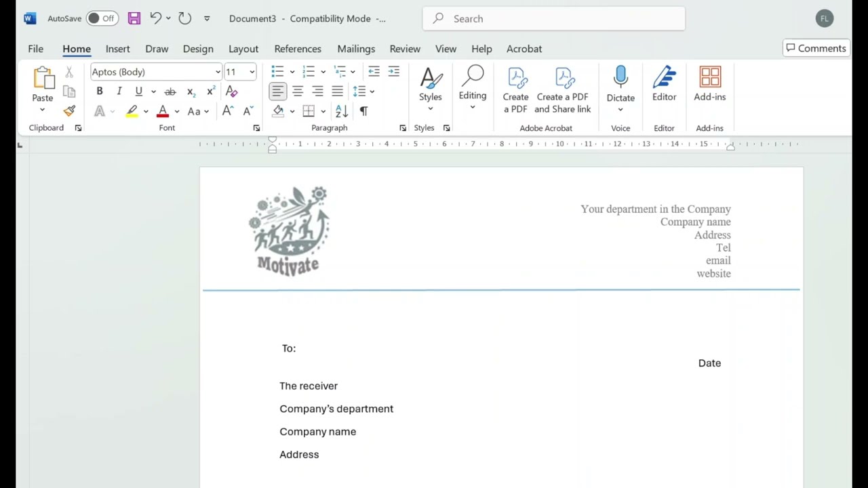The width and height of the screenshot is (868, 488).
Task: Toggle Italic formatting
Action: click(119, 91)
